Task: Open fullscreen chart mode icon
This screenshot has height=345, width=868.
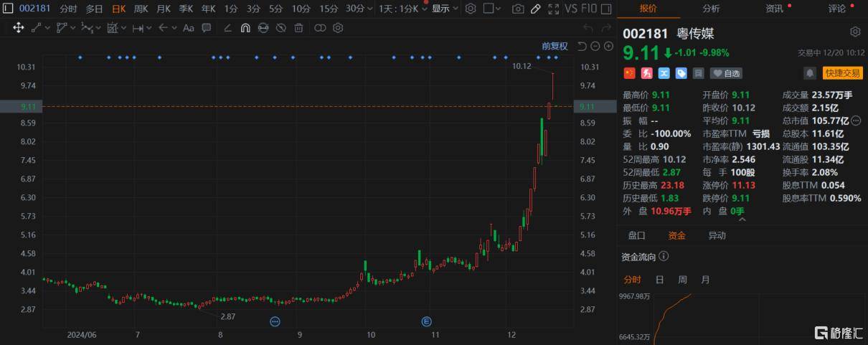Action: click(553, 9)
